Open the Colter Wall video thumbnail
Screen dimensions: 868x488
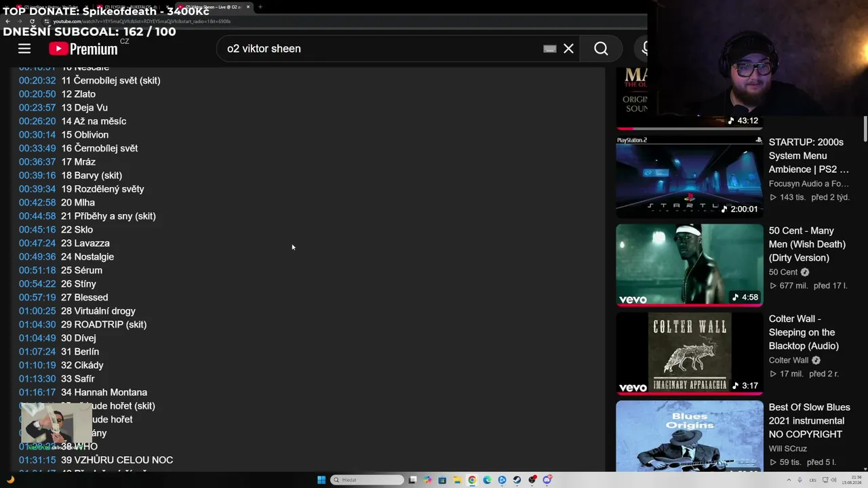point(689,353)
